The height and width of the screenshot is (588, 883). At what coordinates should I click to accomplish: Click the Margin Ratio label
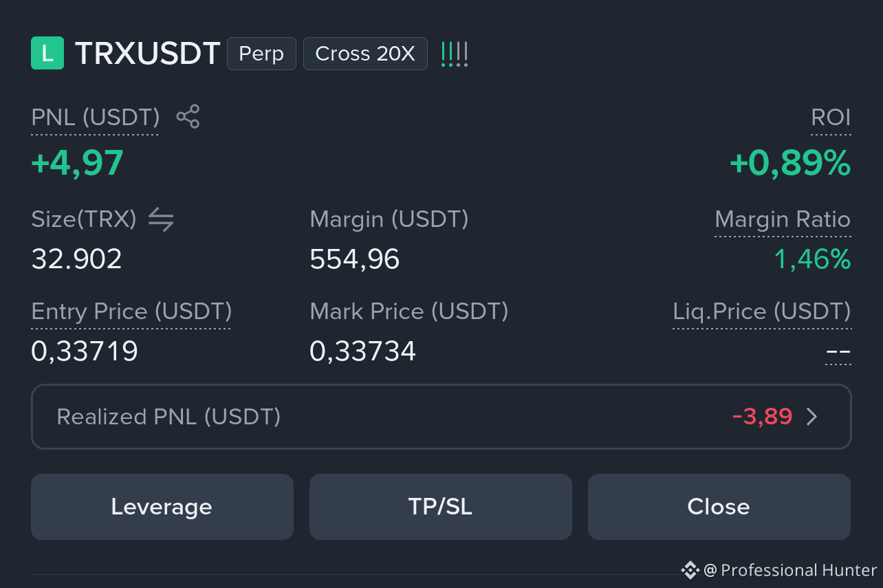pos(783,220)
